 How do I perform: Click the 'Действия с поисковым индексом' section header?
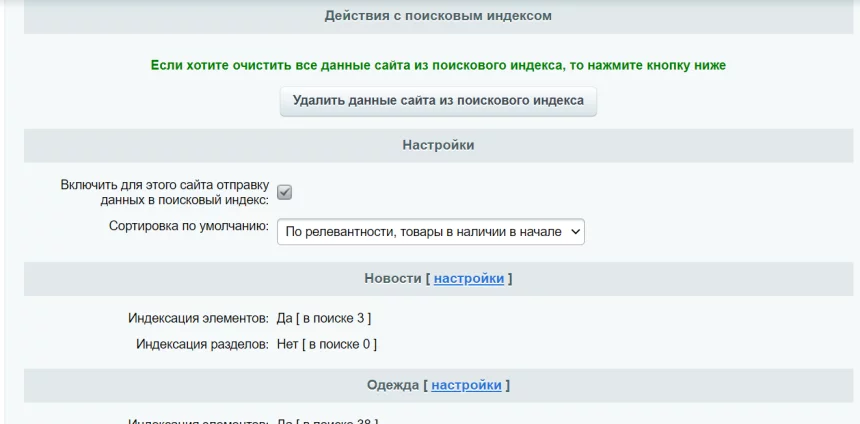pos(438,16)
